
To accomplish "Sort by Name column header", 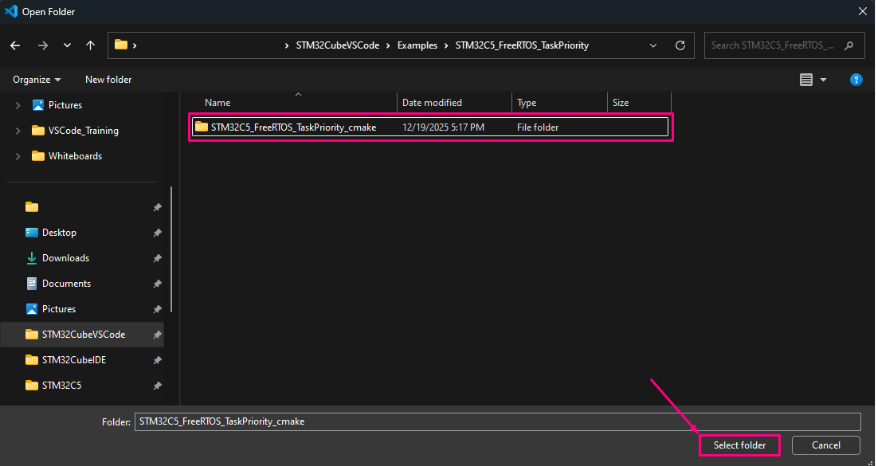I will (x=217, y=103).
